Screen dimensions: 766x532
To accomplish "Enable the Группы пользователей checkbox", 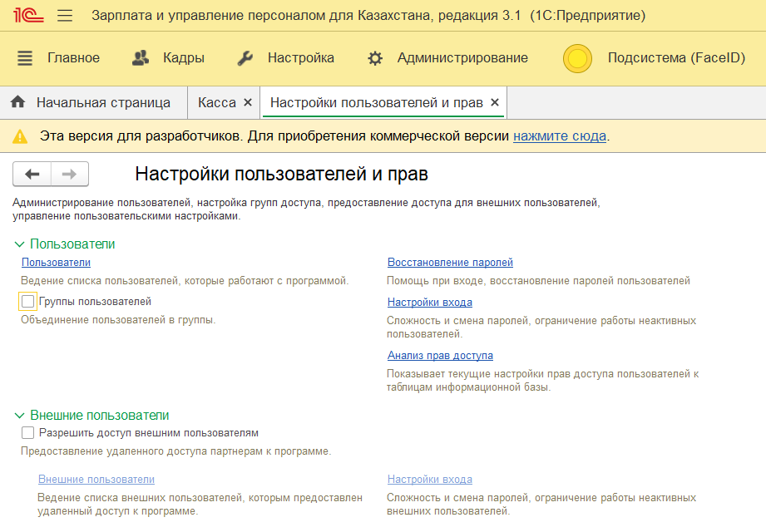I will [x=28, y=302].
